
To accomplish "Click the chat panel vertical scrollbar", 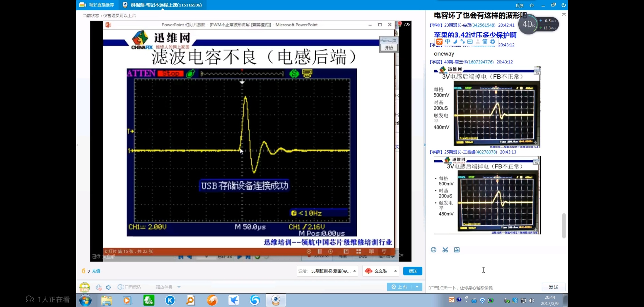I will (564, 225).
